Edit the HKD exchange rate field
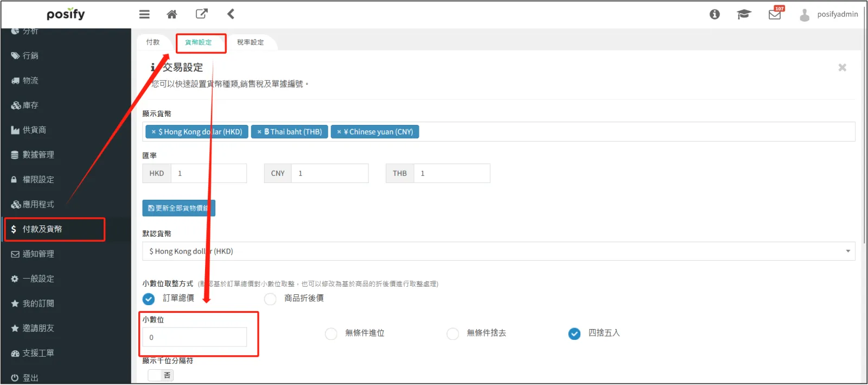The width and height of the screenshot is (868, 385). pyautogui.click(x=209, y=173)
